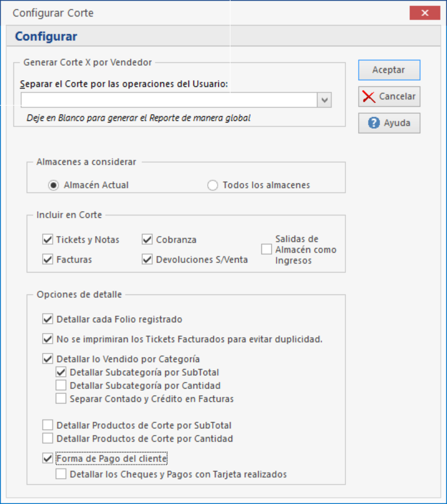Enable Detallar Subcategoría por Cantidad

[61, 385]
